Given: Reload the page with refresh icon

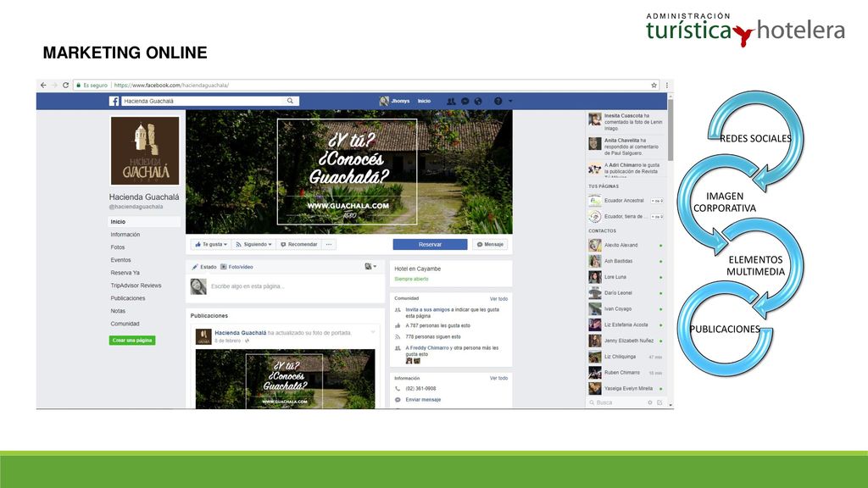Looking at the screenshot, I should [65, 86].
